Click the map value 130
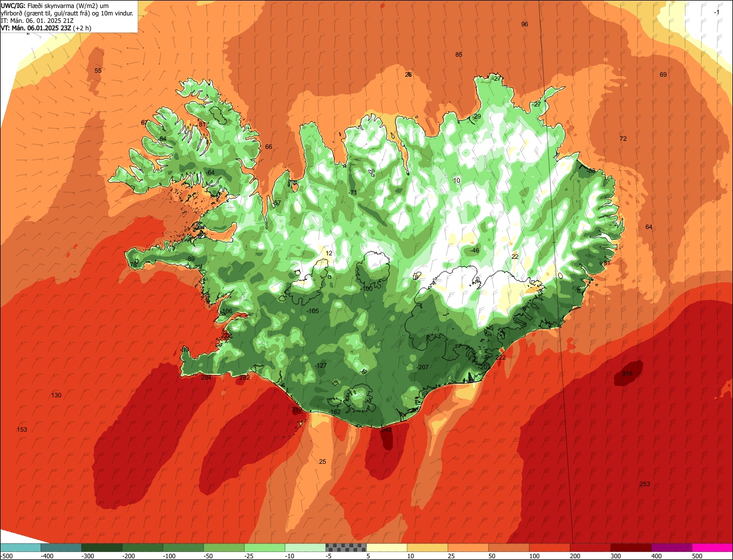The width and height of the screenshot is (733, 560). click(56, 395)
